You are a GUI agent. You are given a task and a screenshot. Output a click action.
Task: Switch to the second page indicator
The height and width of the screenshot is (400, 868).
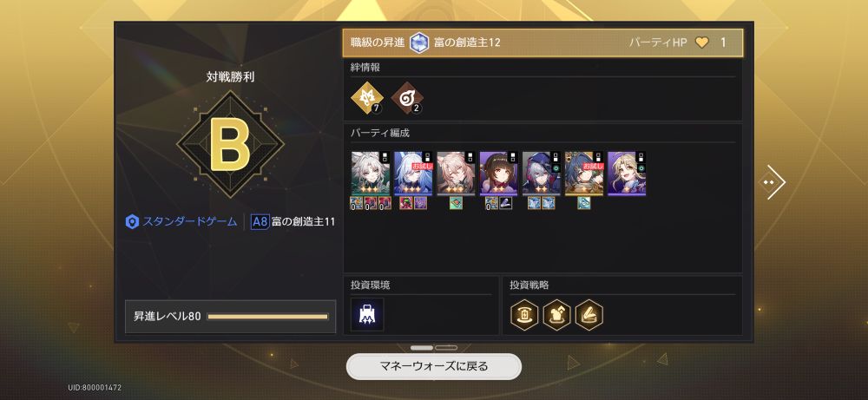click(x=446, y=348)
